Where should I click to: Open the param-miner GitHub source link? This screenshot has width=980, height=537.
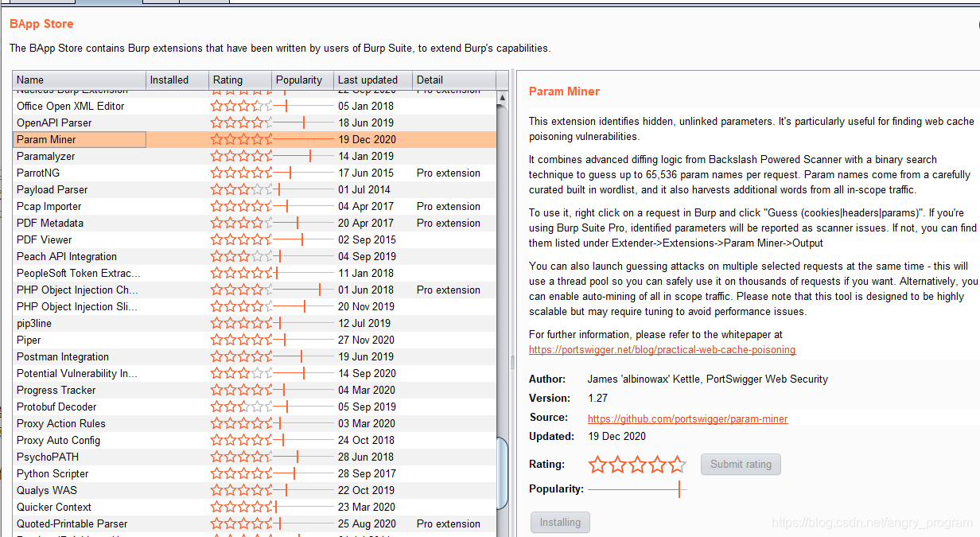(x=688, y=418)
